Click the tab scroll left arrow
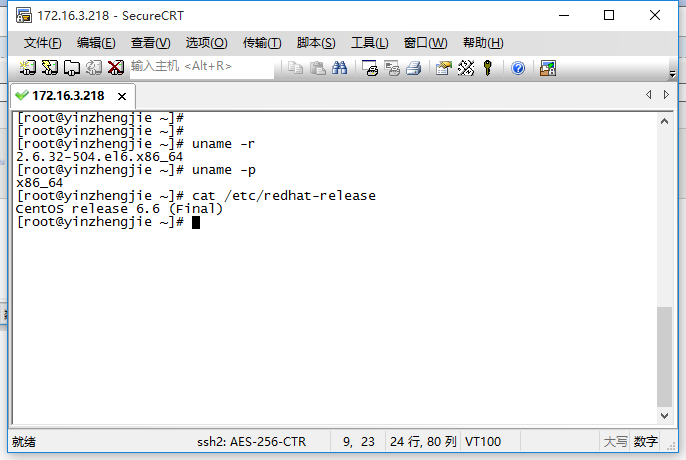Image resolution: width=686 pixels, height=460 pixels. [x=648, y=95]
